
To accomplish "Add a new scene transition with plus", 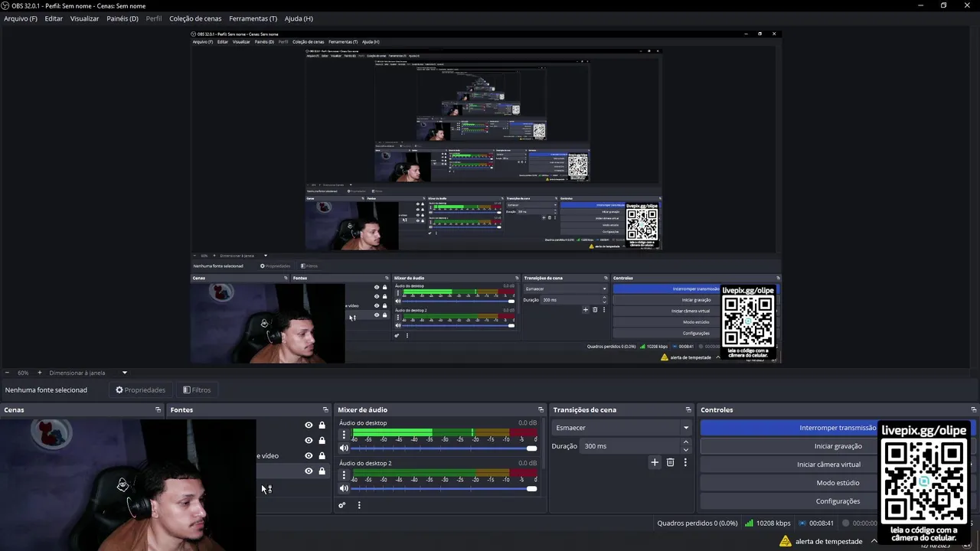I will click(655, 462).
